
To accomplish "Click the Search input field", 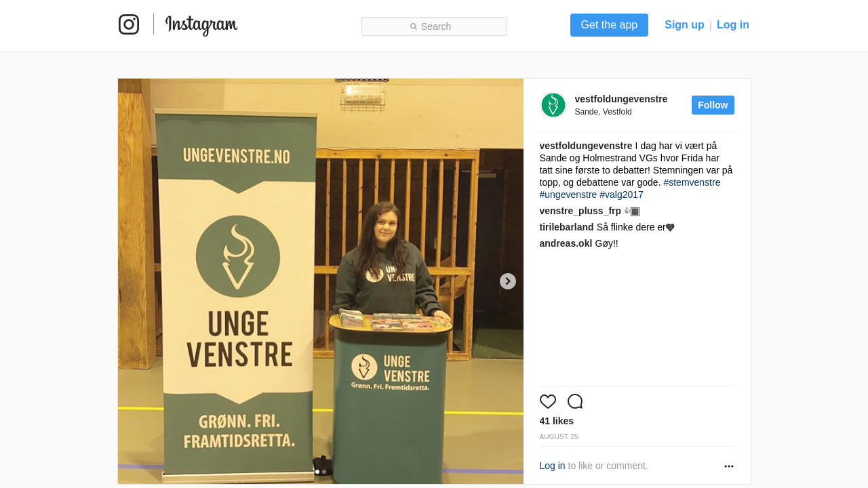I will [434, 26].
